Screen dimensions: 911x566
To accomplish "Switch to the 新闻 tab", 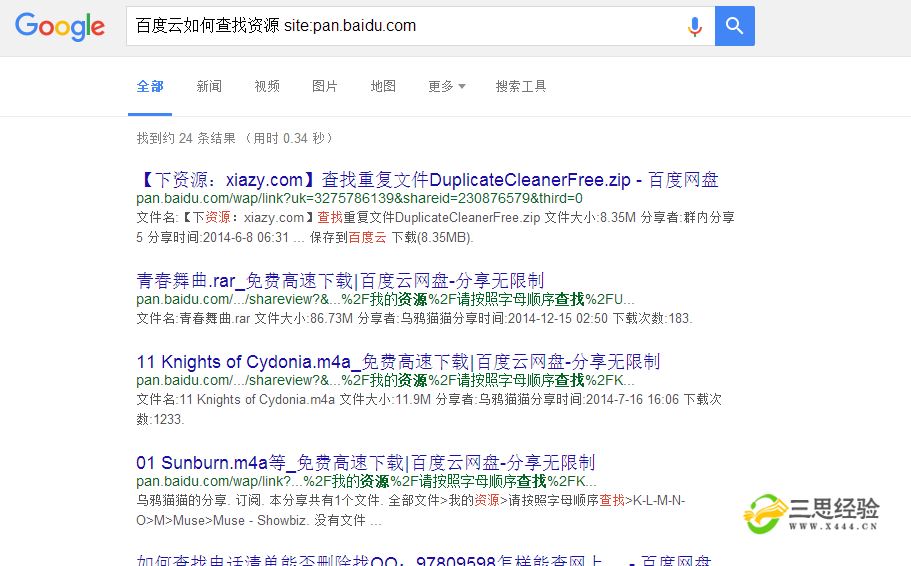I will click(209, 87).
